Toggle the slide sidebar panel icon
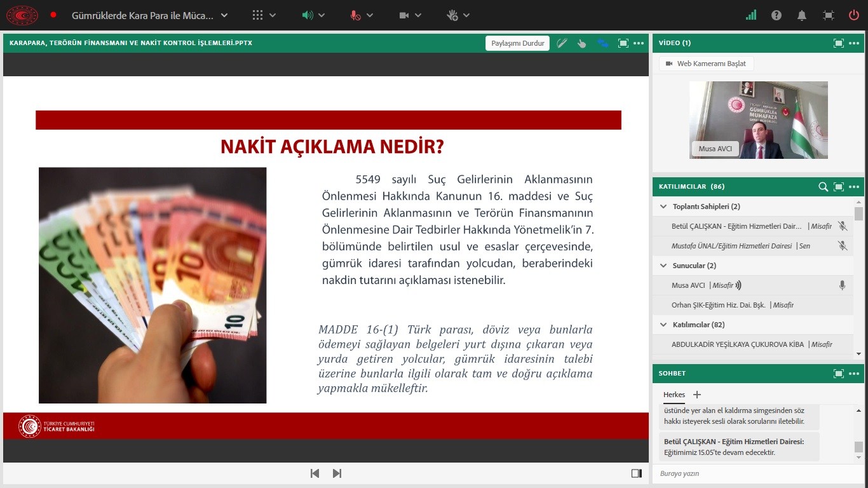868x488 pixels. click(636, 473)
